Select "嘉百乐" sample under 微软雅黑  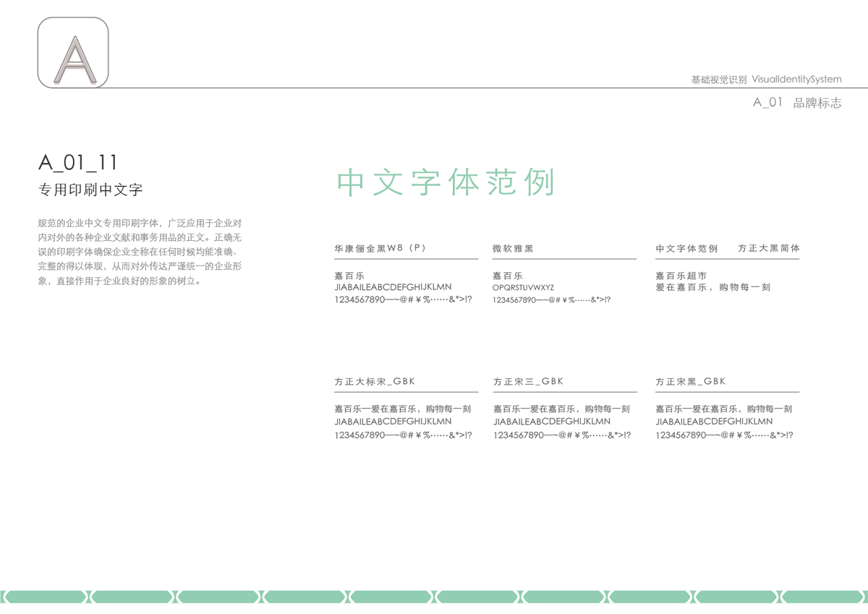pos(508,276)
